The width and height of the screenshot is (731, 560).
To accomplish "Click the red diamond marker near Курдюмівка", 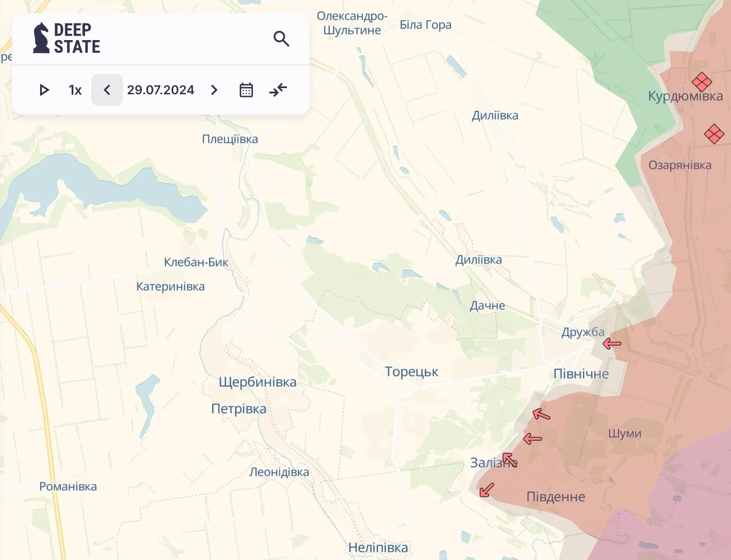I will click(x=701, y=82).
